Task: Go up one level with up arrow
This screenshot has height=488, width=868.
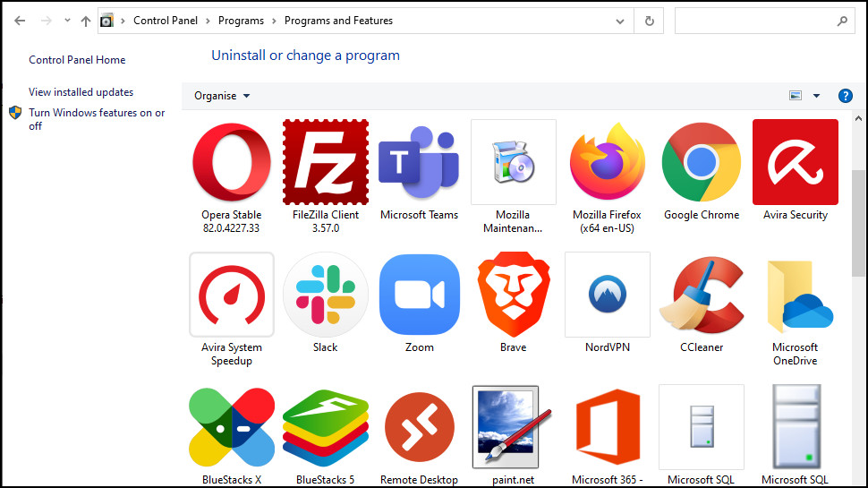Action: [85, 21]
